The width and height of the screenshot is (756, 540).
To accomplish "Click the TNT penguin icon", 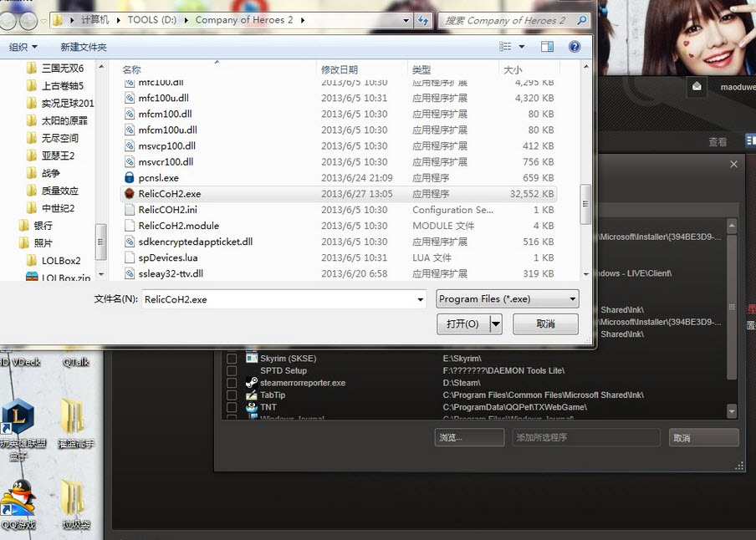I will pyautogui.click(x=252, y=407).
